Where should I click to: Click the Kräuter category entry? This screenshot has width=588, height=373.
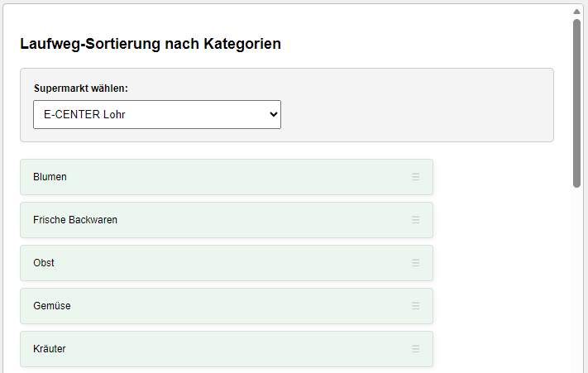coord(227,349)
